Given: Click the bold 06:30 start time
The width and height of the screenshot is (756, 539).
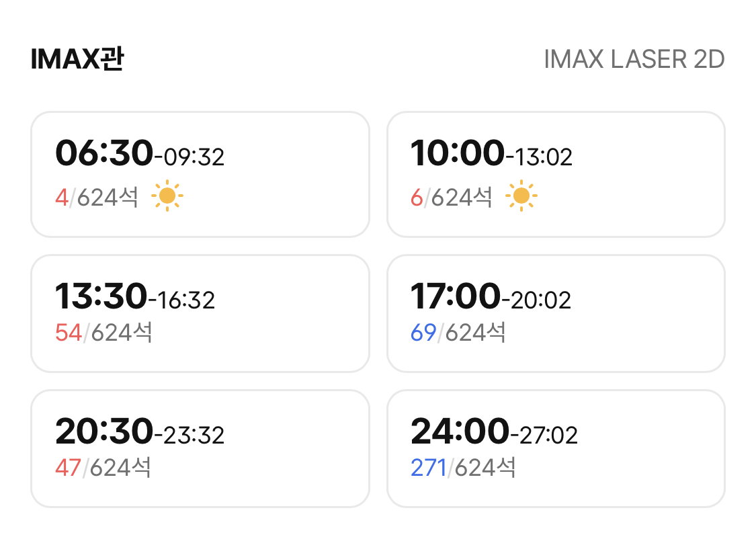Looking at the screenshot, I should (x=104, y=153).
